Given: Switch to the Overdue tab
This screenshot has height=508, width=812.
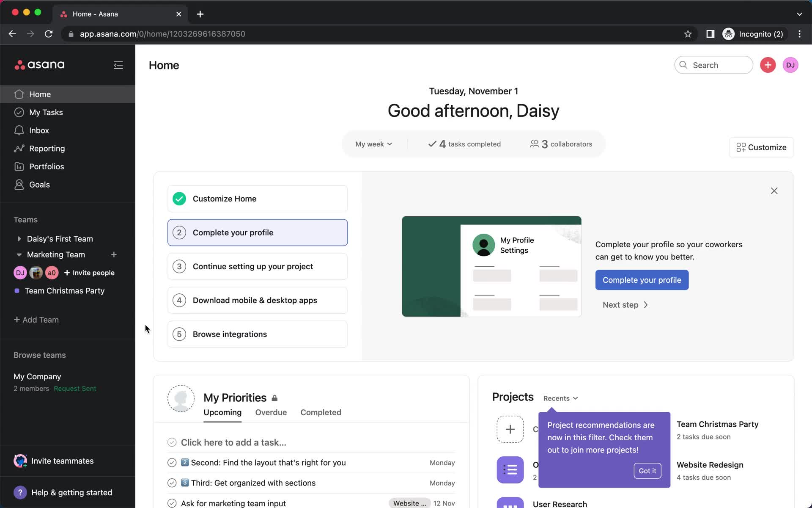Looking at the screenshot, I should (271, 412).
